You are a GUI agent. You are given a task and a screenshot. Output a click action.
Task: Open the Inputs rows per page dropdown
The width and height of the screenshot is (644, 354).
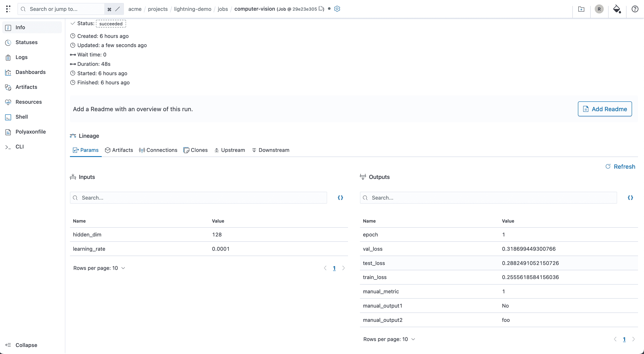click(x=123, y=268)
